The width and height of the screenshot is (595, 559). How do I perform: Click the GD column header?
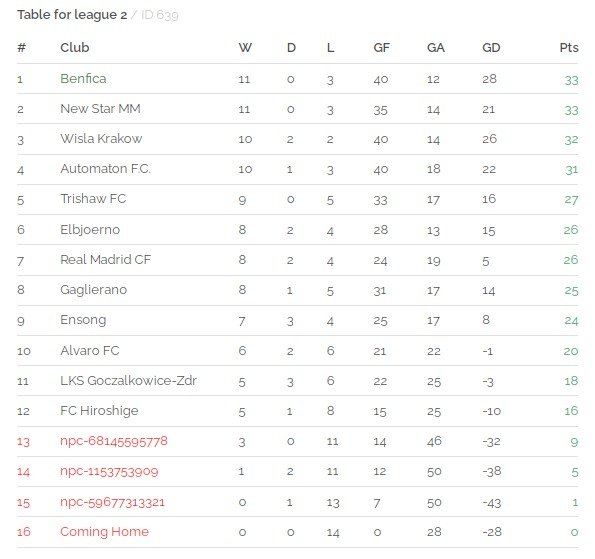point(491,48)
